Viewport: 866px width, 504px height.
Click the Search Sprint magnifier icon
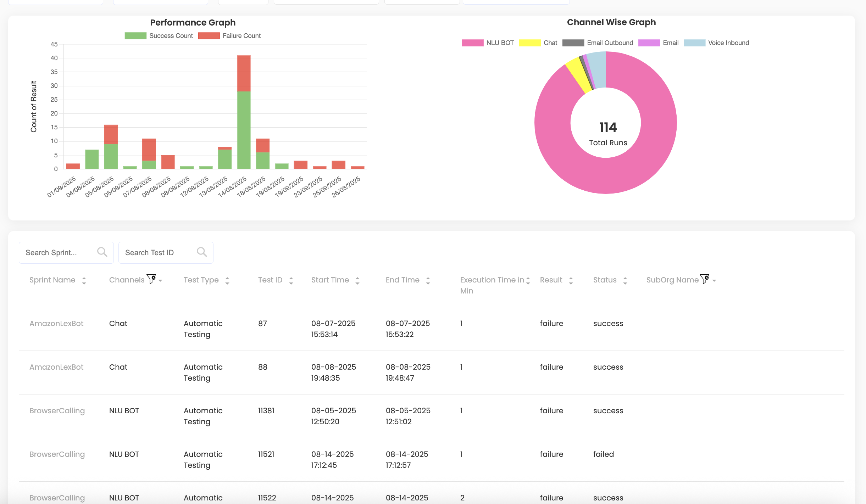[102, 252]
